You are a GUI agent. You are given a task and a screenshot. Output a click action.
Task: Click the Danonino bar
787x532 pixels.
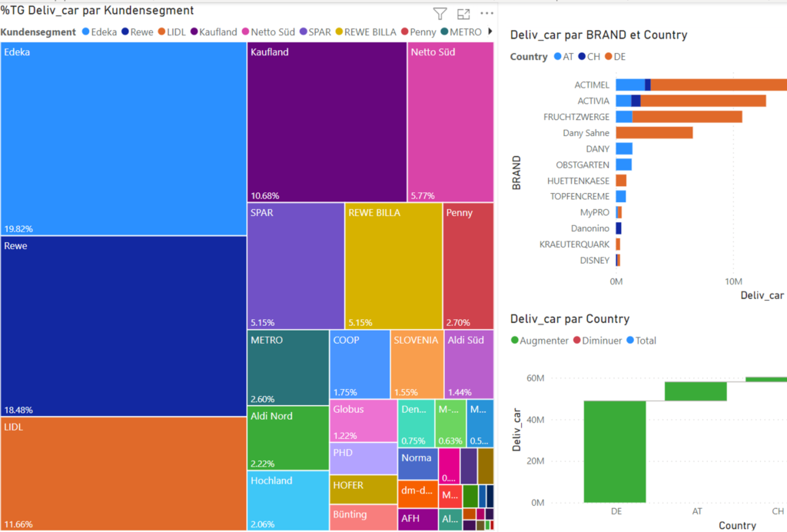click(619, 228)
